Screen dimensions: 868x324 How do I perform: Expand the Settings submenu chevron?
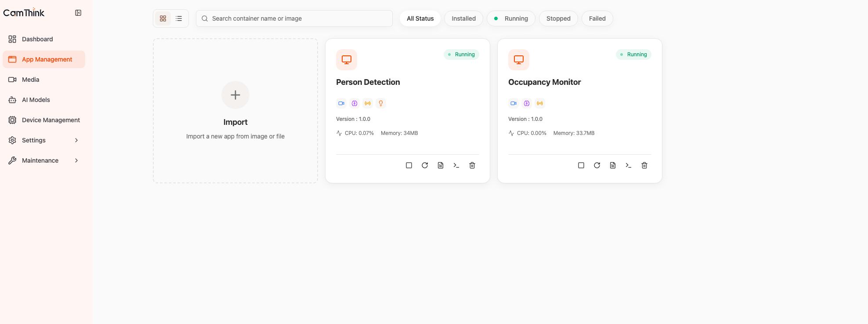tap(76, 140)
